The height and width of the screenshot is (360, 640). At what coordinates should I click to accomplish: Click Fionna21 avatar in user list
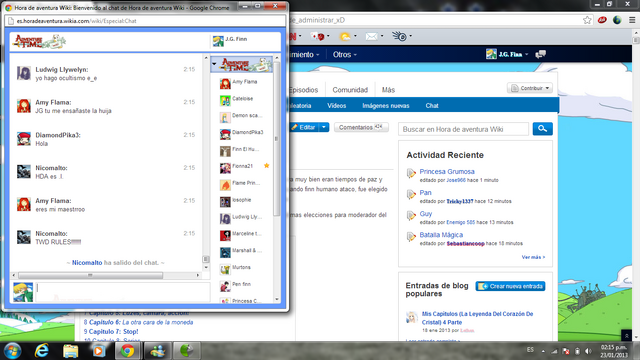click(225, 168)
